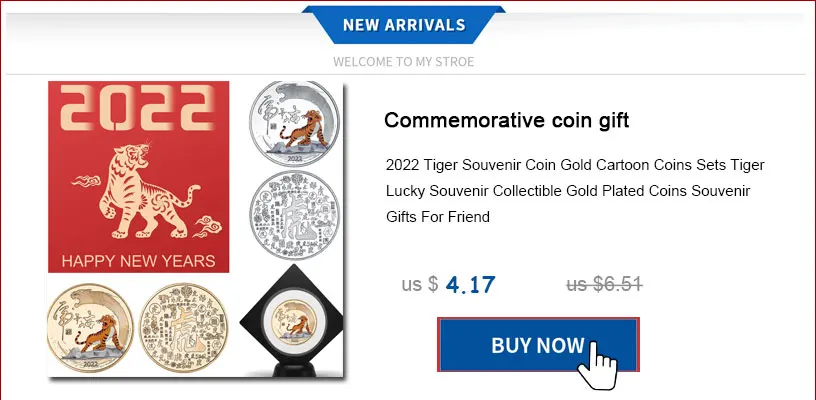
Task: Select the silver tiger coin front image
Action: pos(295,124)
